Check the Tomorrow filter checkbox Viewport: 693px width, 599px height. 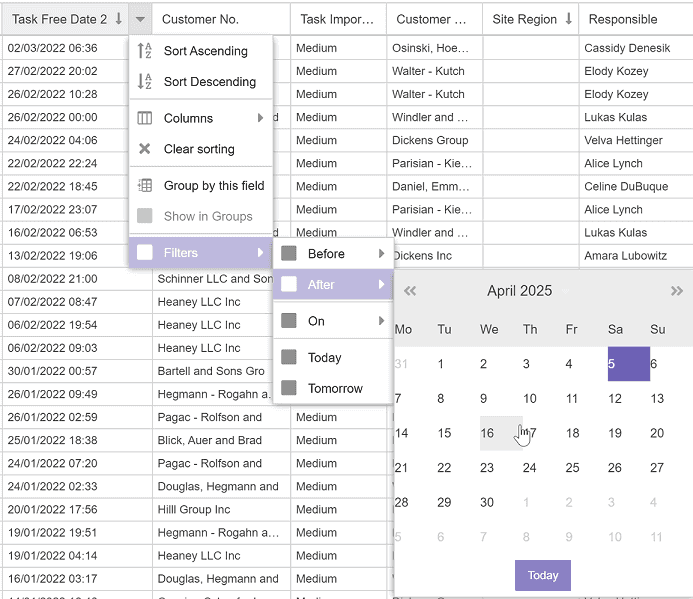pyautogui.click(x=289, y=388)
